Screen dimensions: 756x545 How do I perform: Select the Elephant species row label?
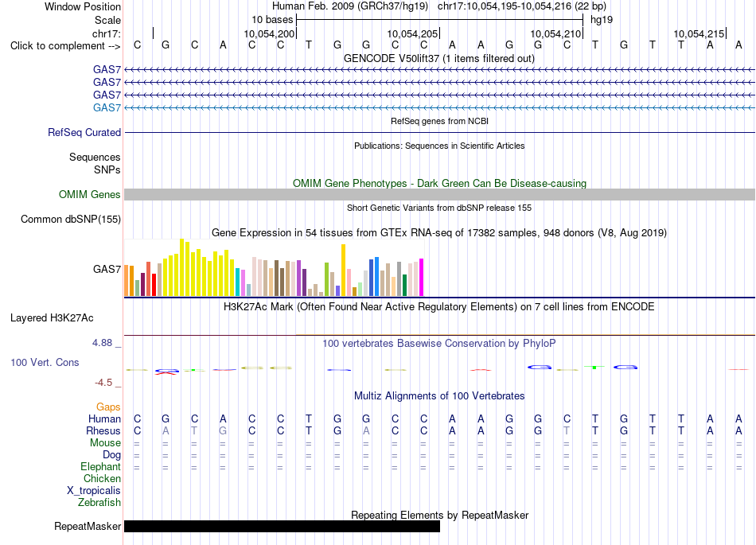[x=101, y=467]
